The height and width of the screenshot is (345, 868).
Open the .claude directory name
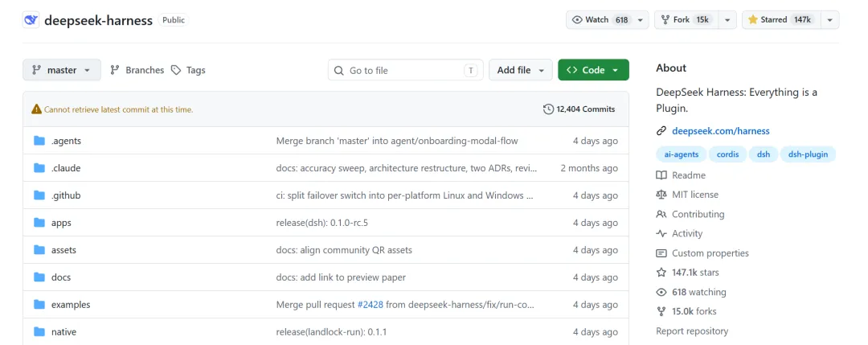[x=66, y=168]
